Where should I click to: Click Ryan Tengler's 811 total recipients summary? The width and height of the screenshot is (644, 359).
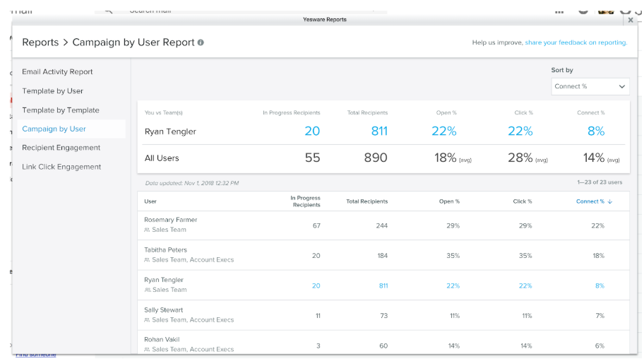pyautogui.click(x=379, y=131)
